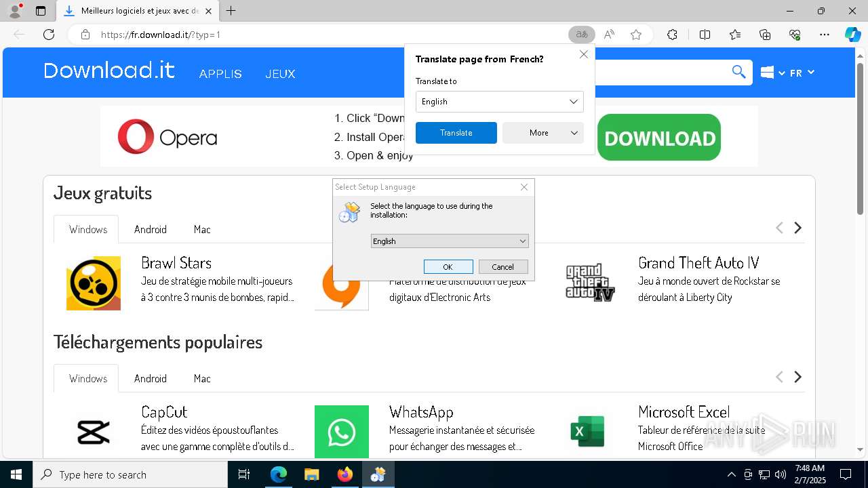Open the volume tray icon
This screenshot has width=868, height=488.
[780, 474]
